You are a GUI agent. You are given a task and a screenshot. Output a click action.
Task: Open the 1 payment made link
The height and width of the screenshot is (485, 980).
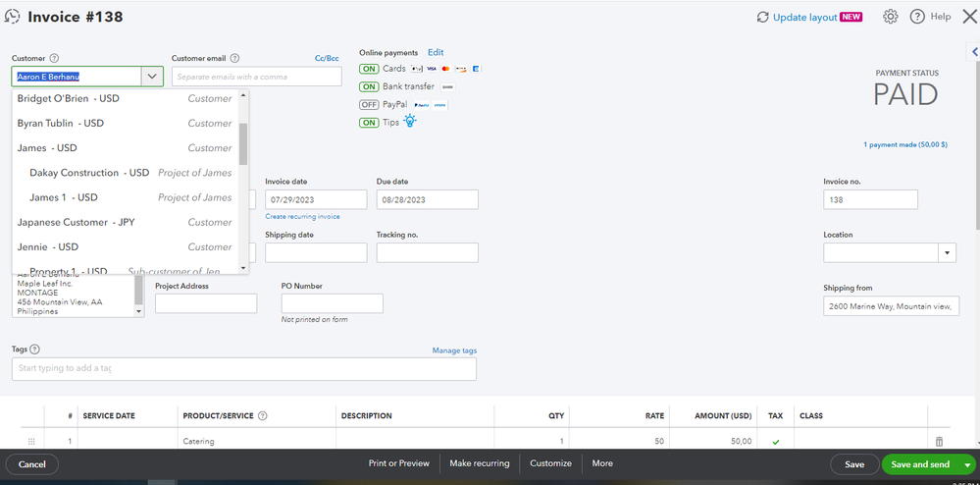[x=905, y=144]
